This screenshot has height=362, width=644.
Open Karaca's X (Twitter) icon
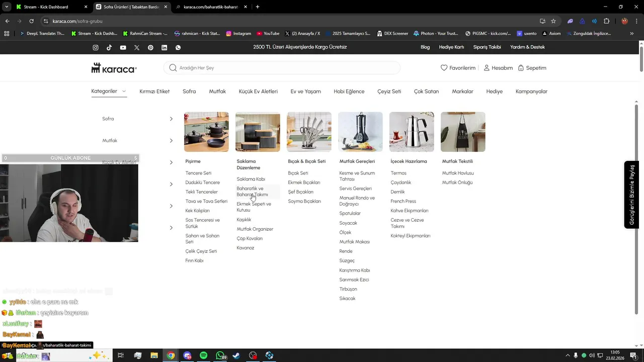(137, 47)
